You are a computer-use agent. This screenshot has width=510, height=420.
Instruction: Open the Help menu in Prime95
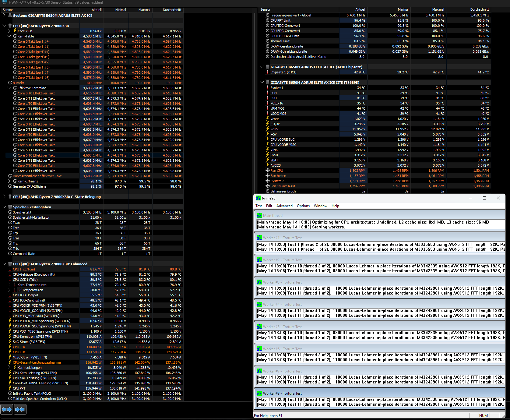pos(335,206)
